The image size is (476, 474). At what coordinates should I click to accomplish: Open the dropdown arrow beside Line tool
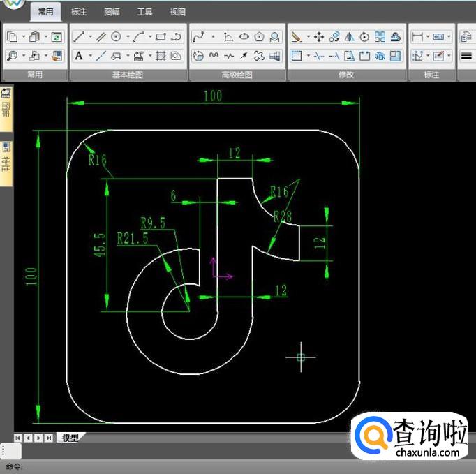[x=90, y=37]
